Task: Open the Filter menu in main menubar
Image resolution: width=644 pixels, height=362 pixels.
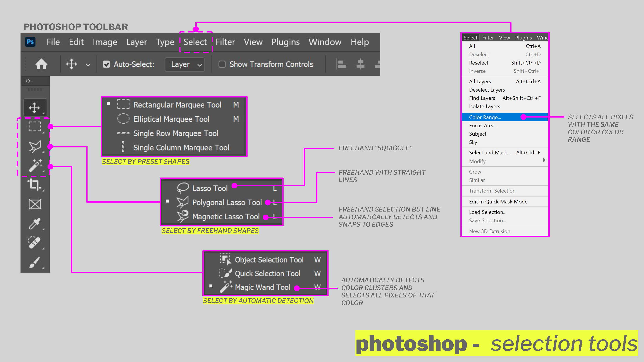Action: click(225, 42)
